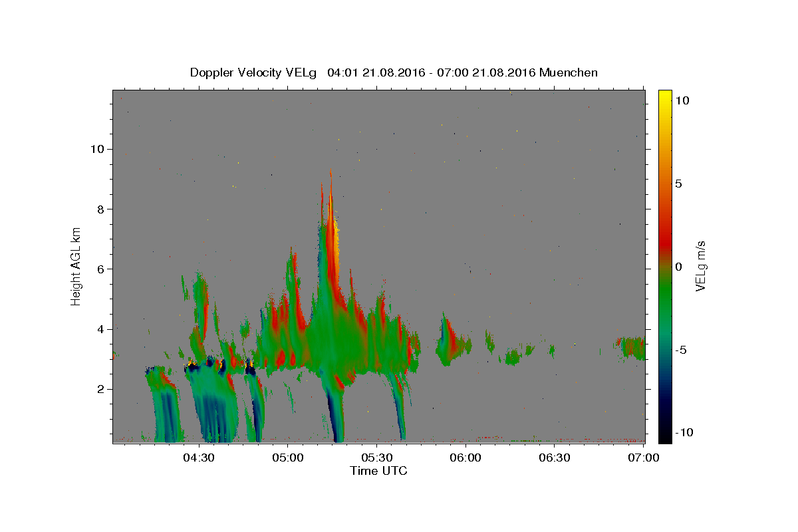The width and height of the screenshot is (798, 532).
Task: Click the yellow top of the colorbar
Action: (664, 96)
